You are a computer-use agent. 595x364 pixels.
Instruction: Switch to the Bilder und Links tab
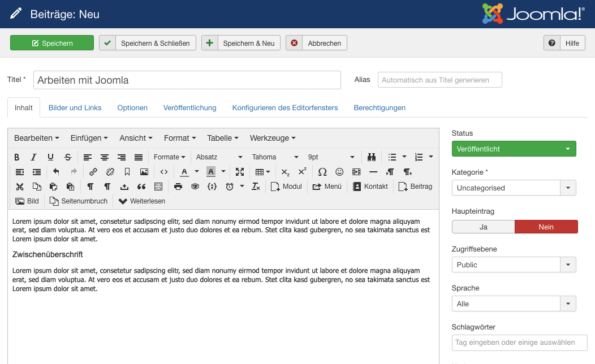[75, 107]
